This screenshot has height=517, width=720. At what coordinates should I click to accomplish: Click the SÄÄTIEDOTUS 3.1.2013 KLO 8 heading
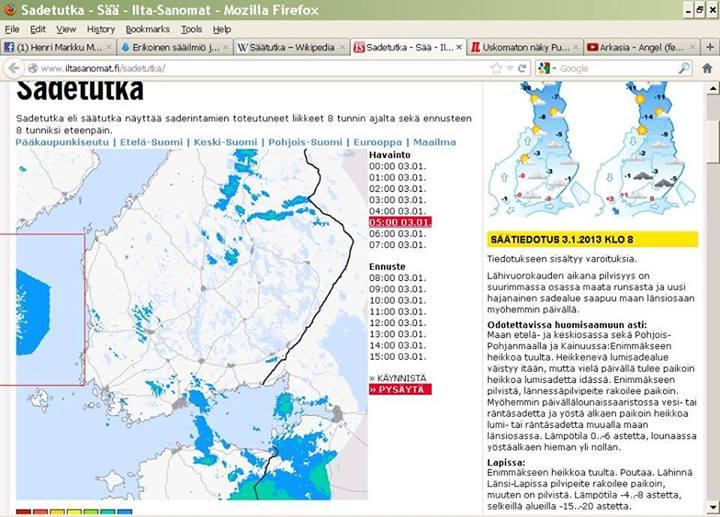click(592, 239)
